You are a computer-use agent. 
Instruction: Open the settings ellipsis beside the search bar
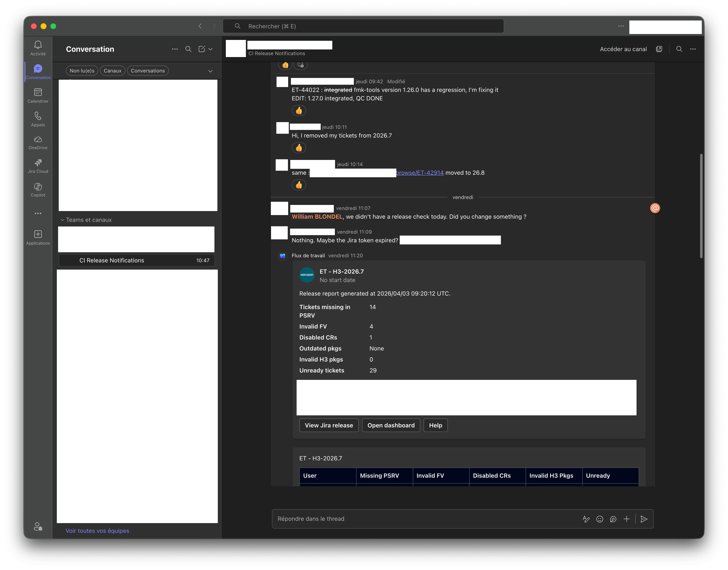620,26
